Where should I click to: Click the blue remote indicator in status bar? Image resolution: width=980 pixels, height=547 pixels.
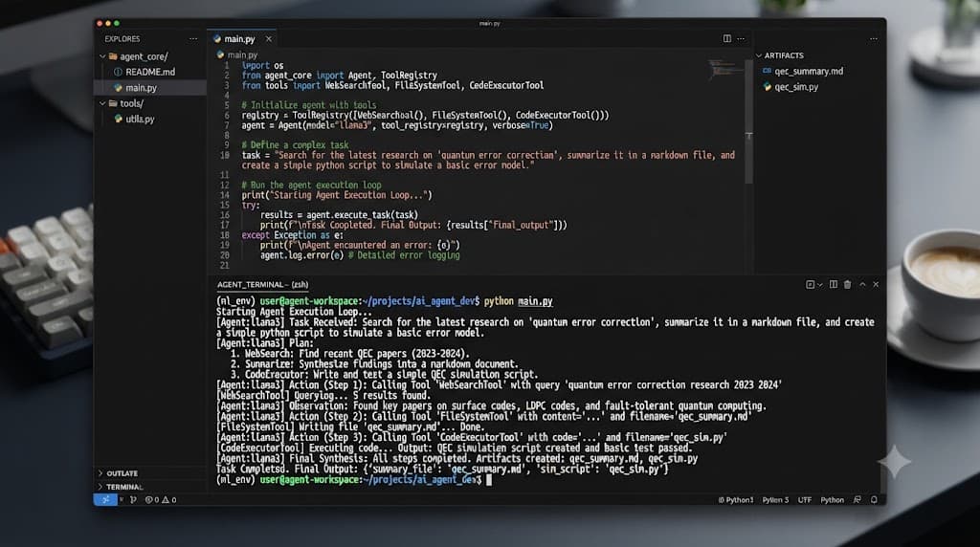tap(105, 499)
